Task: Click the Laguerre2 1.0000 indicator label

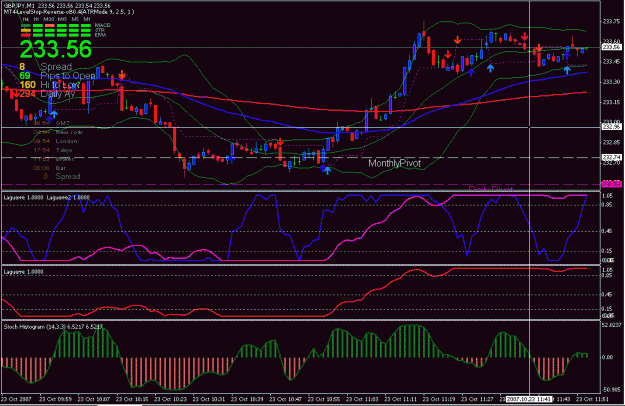Action: pyautogui.click(x=68, y=198)
